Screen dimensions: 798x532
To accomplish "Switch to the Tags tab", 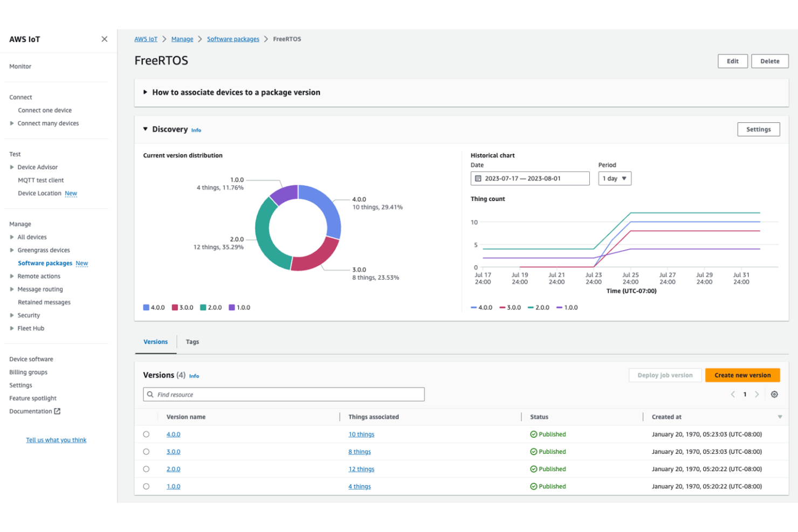I will [192, 342].
